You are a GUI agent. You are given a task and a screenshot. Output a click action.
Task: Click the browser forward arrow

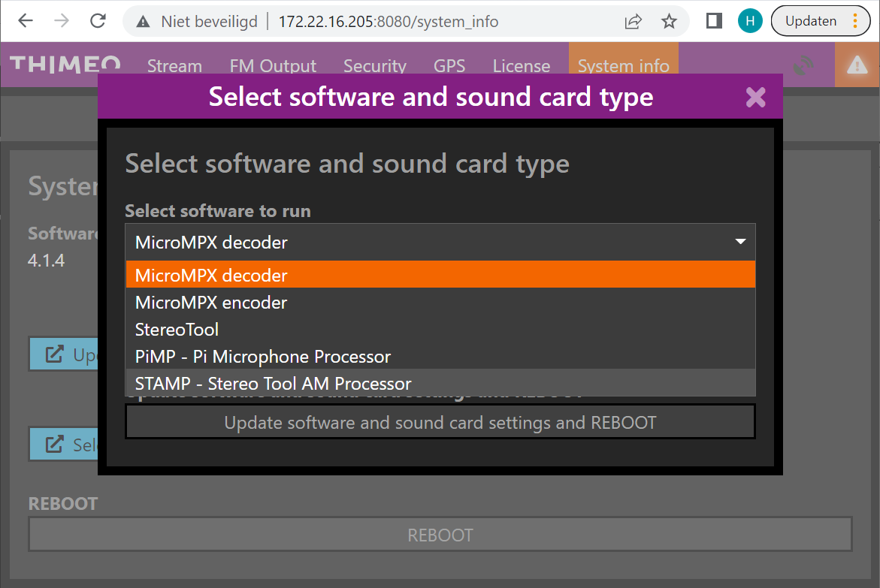[62, 21]
